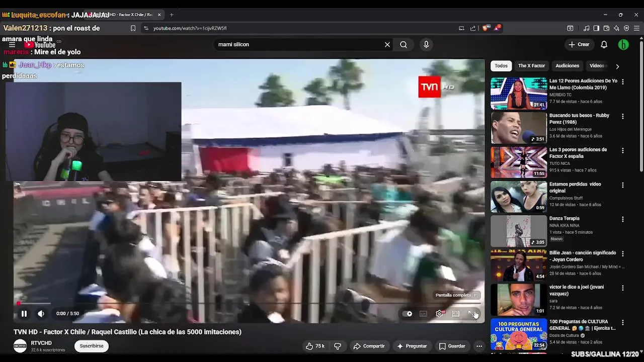Dislike the video with thumbs down
The width and height of the screenshot is (644, 362).
coord(338,346)
